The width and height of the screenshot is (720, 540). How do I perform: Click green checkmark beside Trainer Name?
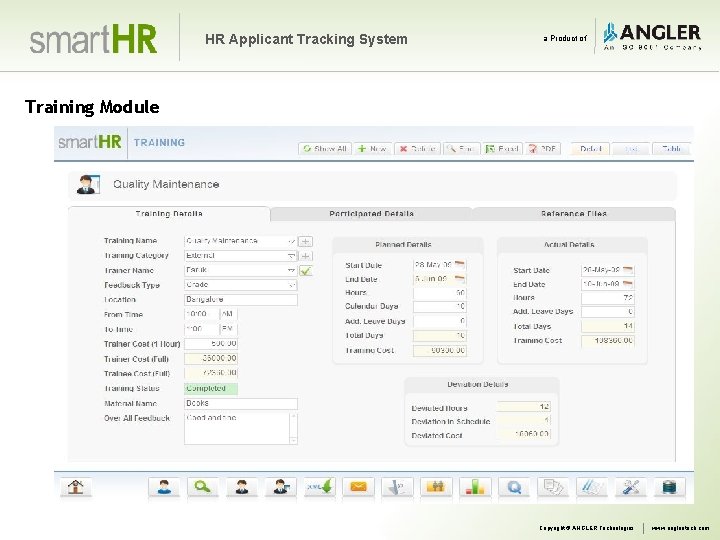[305, 271]
